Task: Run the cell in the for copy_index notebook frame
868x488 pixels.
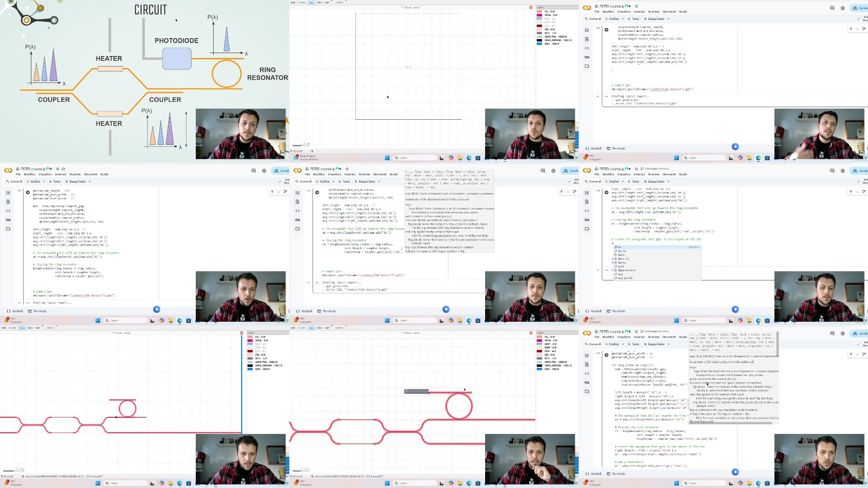Action: pos(607,355)
